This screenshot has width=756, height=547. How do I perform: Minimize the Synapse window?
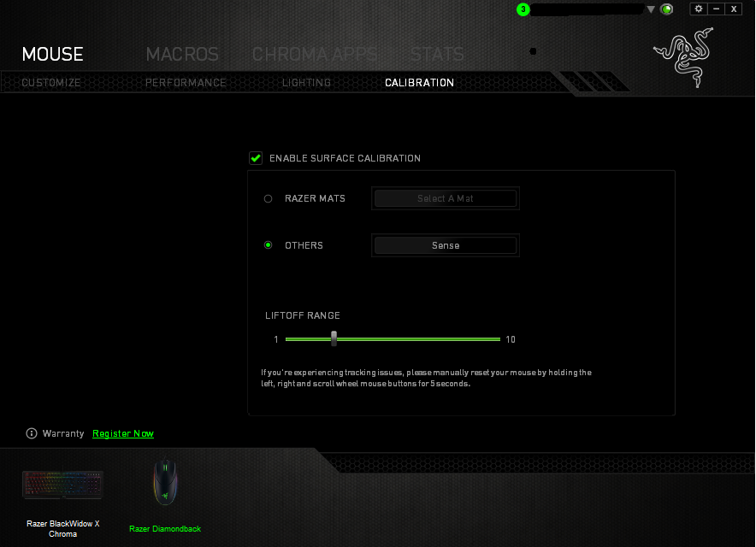(716, 9)
